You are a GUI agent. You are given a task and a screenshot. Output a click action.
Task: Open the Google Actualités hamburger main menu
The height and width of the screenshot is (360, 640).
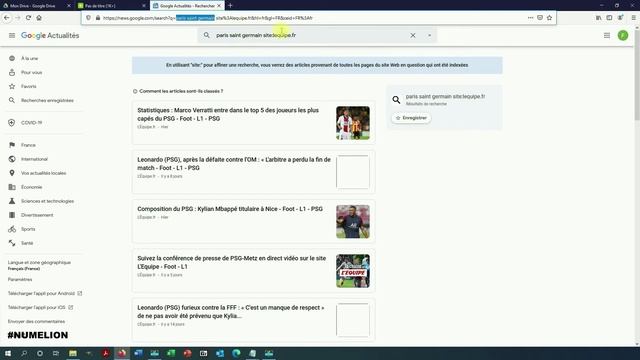[12, 36]
